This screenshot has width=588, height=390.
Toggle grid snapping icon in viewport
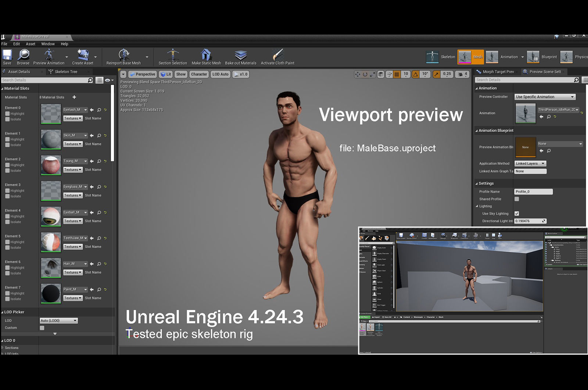tap(397, 74)
